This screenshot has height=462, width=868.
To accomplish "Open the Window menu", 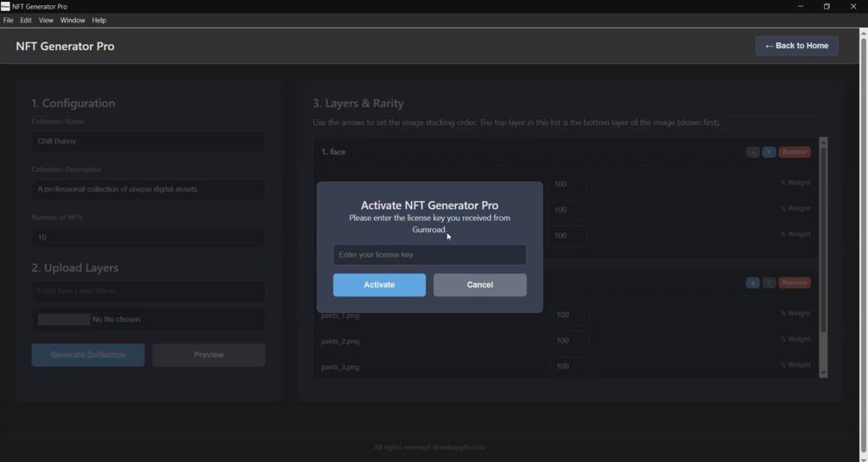I will 73,20.
